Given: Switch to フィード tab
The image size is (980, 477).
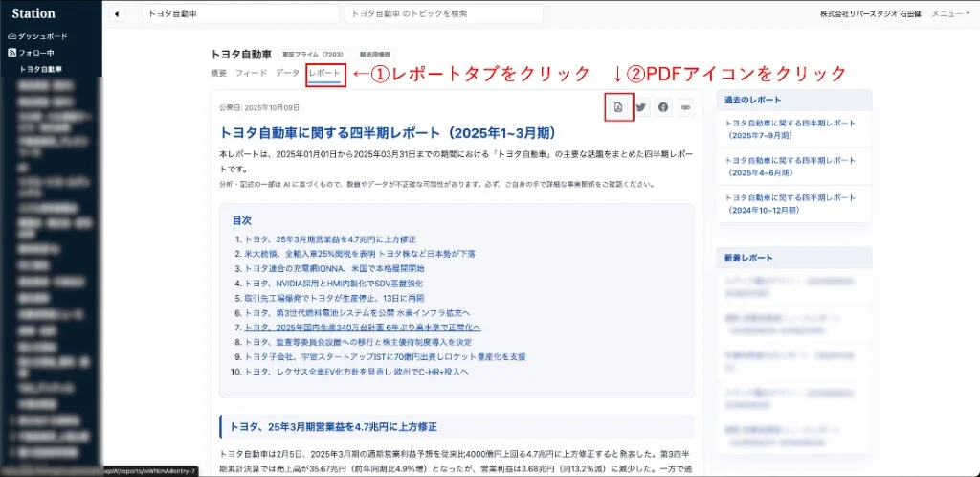Looking at the screenshot, I should point(252,73).
